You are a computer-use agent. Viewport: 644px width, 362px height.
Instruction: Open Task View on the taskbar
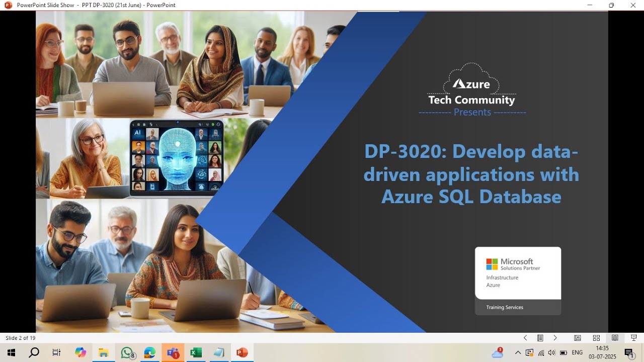tap(57, 352)
